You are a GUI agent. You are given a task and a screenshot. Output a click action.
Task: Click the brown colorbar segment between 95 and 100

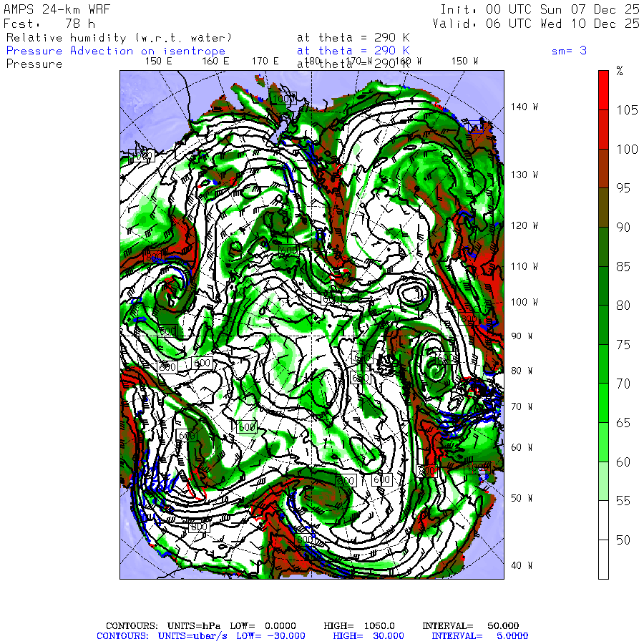603,168
